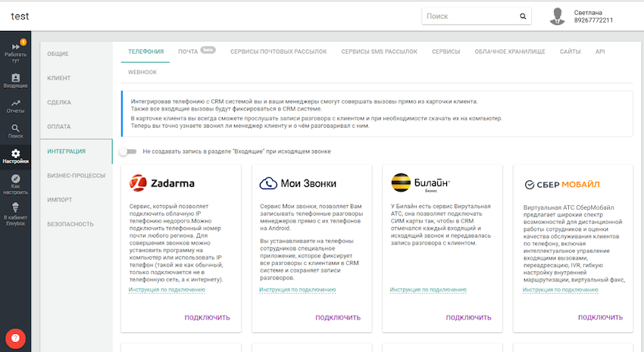The width and height of the screenshot is (644, 352).
Task: Click the magnifier icon in search box
Action: point(523,16)
